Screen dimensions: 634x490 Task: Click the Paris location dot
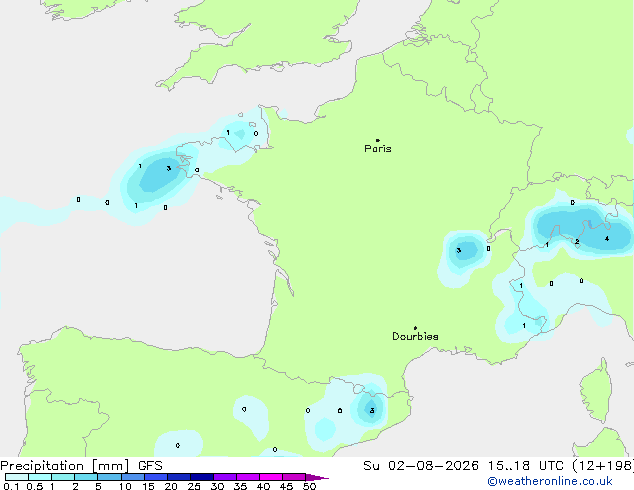pos(378,140)
